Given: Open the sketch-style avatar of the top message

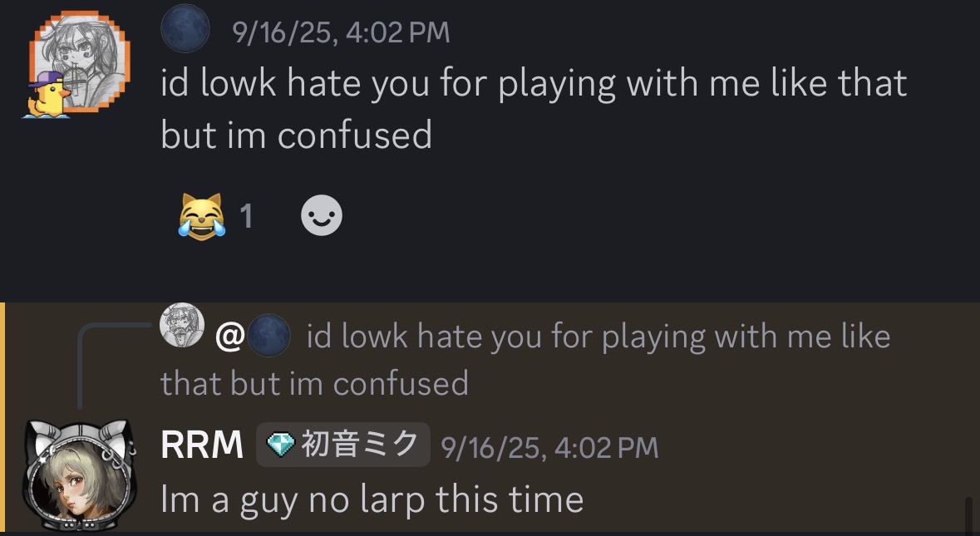Looking at the screenshot, I should (x=80, y=62).
